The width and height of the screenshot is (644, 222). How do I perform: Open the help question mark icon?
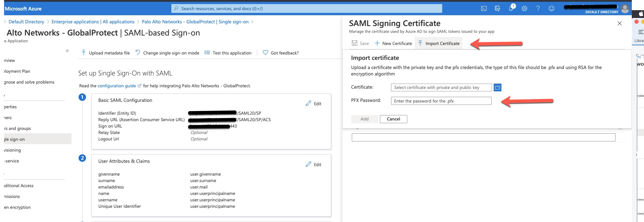[x=538, y=8]
